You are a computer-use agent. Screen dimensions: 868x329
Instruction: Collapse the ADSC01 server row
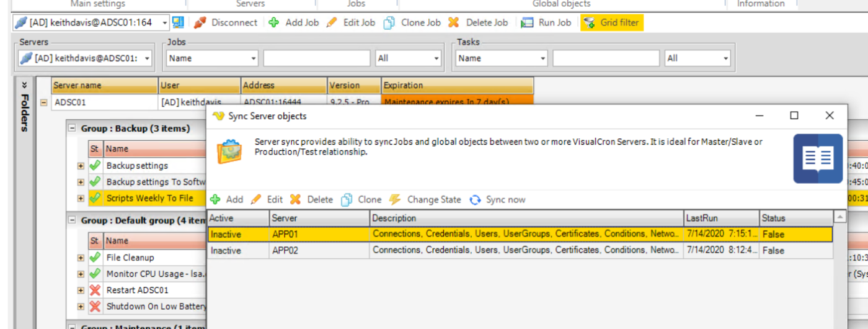tap(44, 102)
